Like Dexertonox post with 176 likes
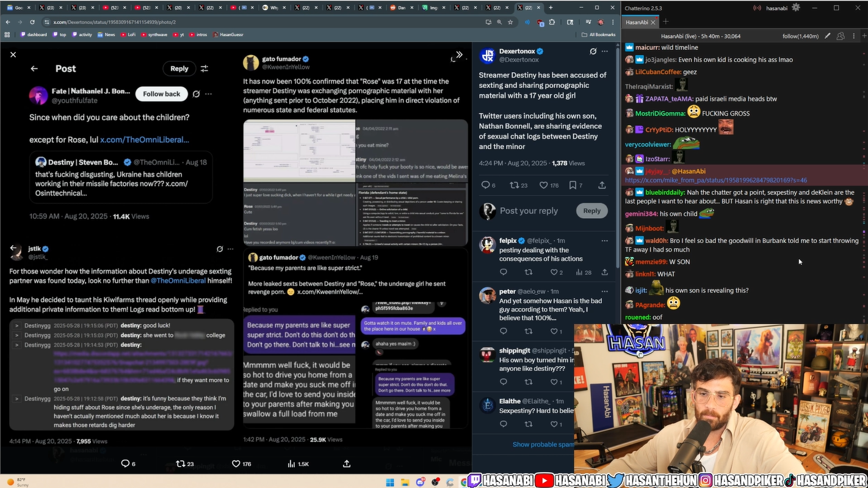 click(543, 185)
